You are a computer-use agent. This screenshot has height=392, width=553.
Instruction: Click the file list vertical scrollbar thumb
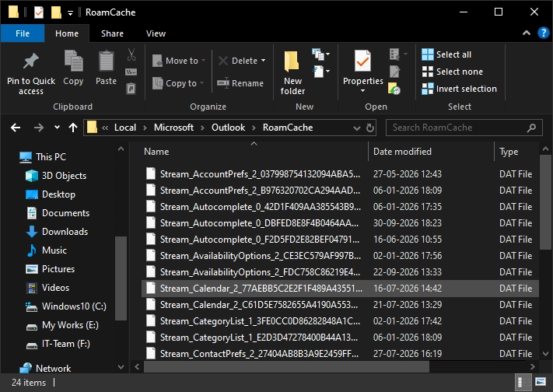point(545,201)
